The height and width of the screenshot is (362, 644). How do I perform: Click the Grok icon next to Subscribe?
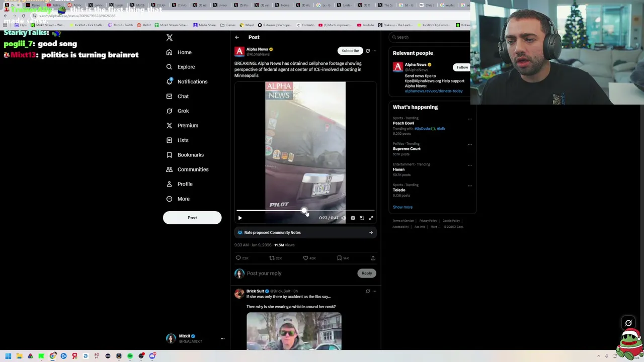point(368,51)
